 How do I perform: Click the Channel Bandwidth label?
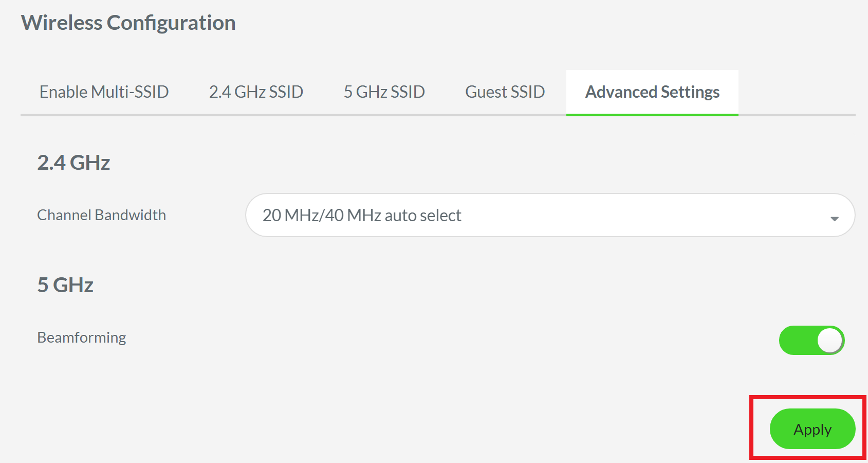(101, 215)
